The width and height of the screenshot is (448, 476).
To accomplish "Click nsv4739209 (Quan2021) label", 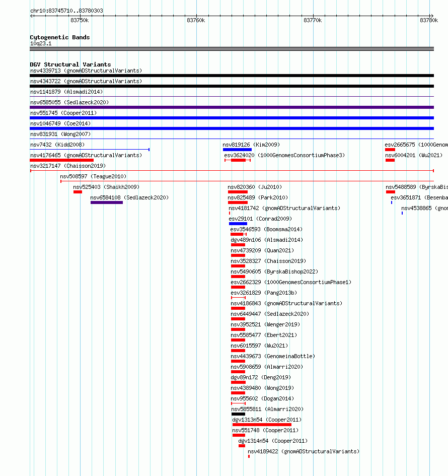I will [x=262, y=251].
